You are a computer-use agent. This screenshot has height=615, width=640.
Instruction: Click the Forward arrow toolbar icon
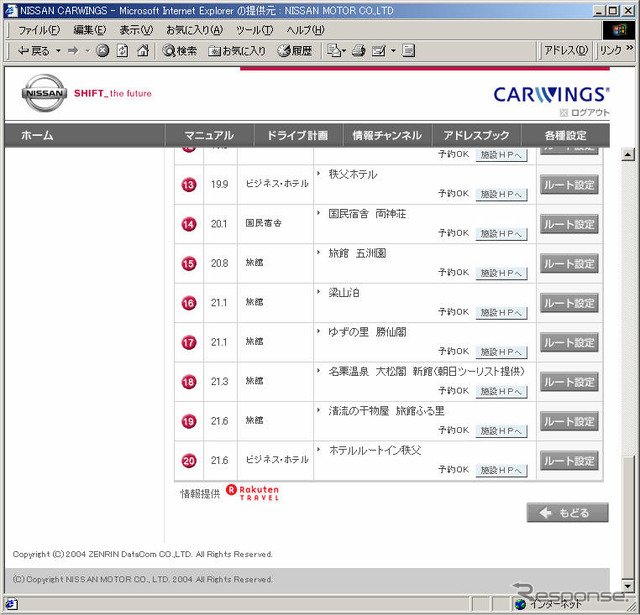pos(73,51)
